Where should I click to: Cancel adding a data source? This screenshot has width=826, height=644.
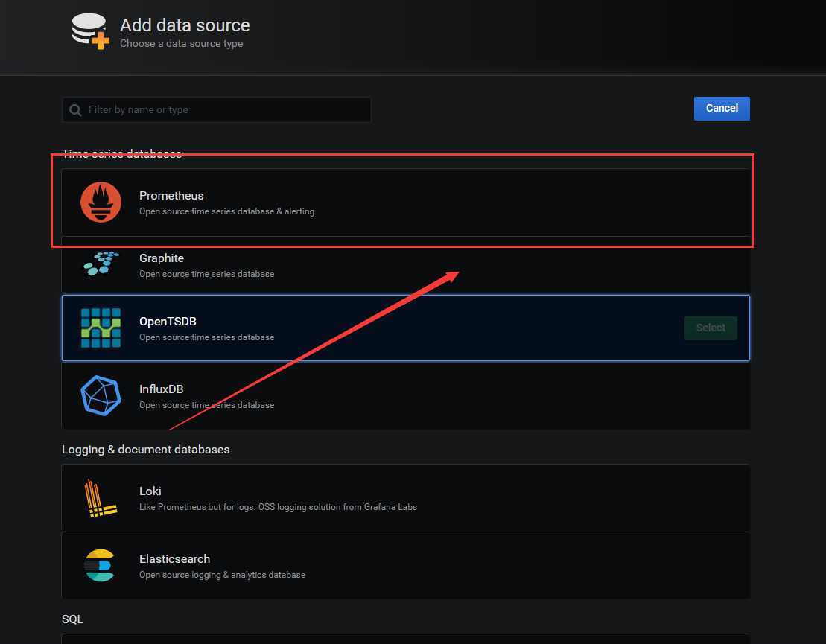(x=722, y=109)
